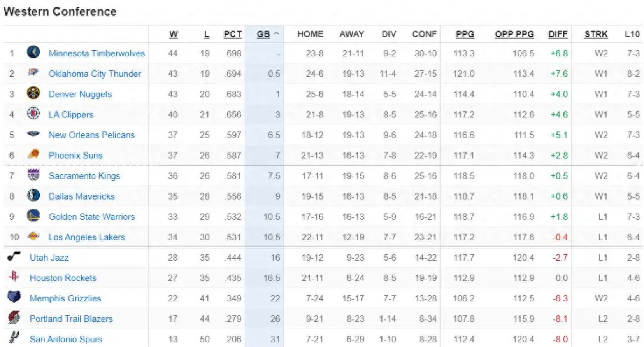This screenshot has width=644, height=347.
Task: Sort by PPG column header
Action: [x=465, y=34]
